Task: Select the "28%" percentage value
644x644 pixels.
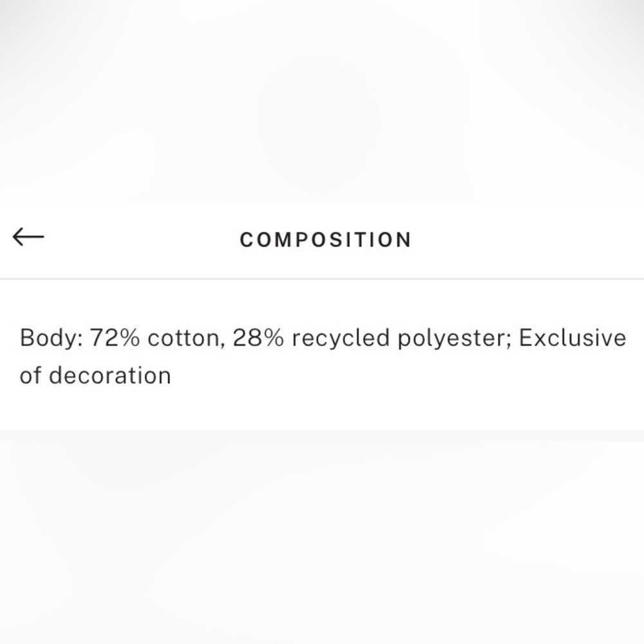Action: tap(258, 338)
